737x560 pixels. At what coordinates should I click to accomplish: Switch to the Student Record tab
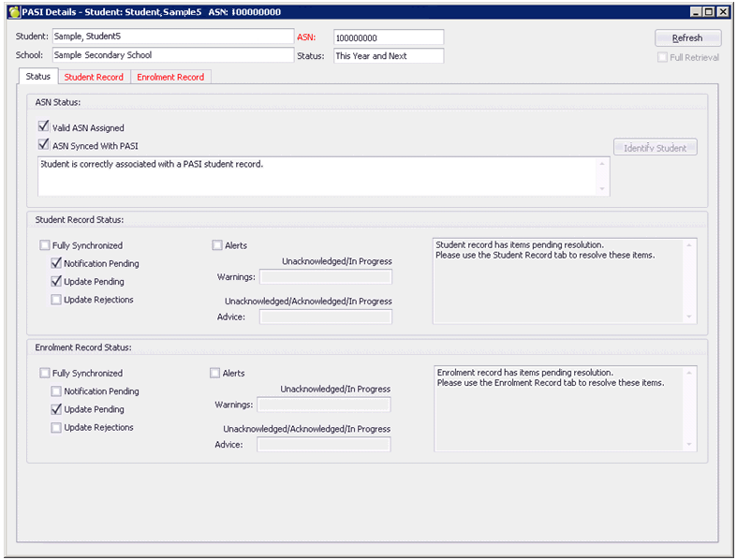point(94,77)
